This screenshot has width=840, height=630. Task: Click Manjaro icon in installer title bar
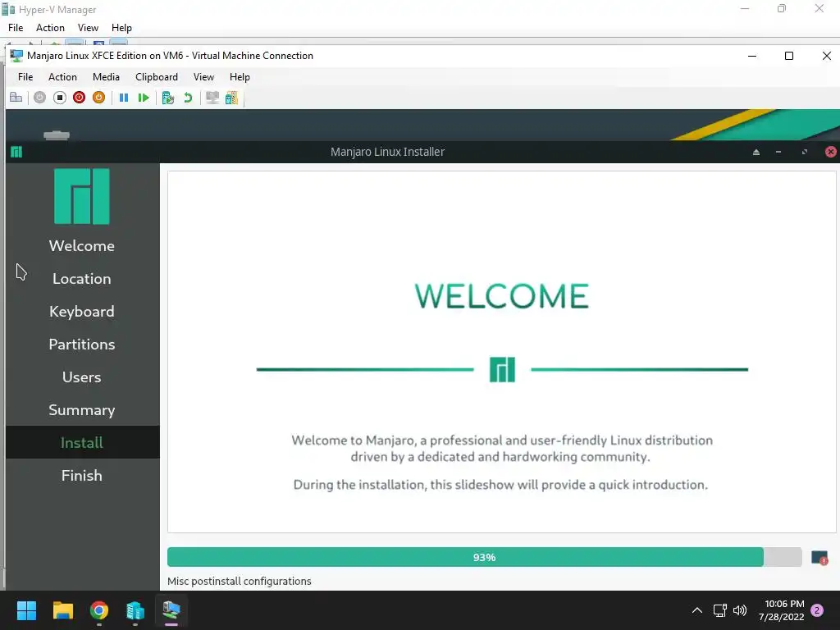click(16, 152)
